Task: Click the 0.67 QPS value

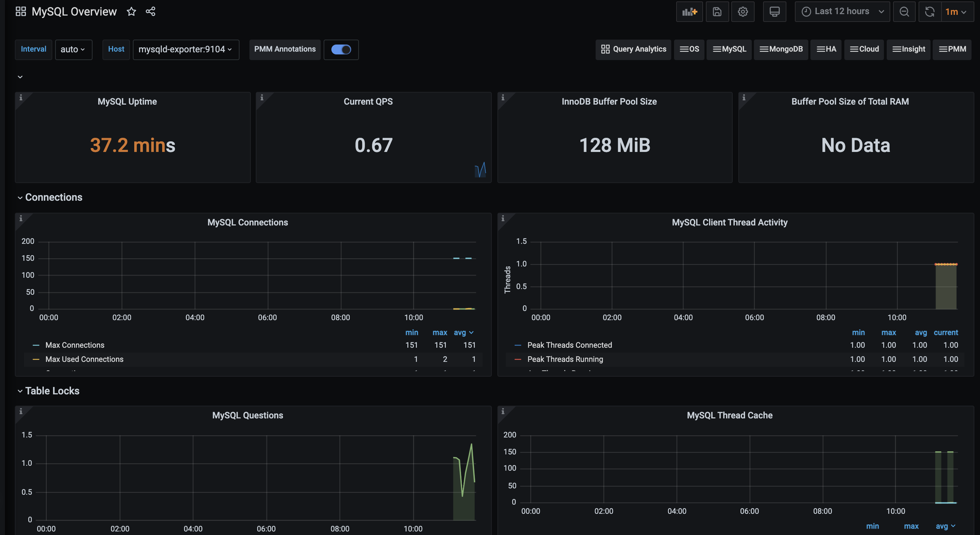Action: [x=373, y=145]
